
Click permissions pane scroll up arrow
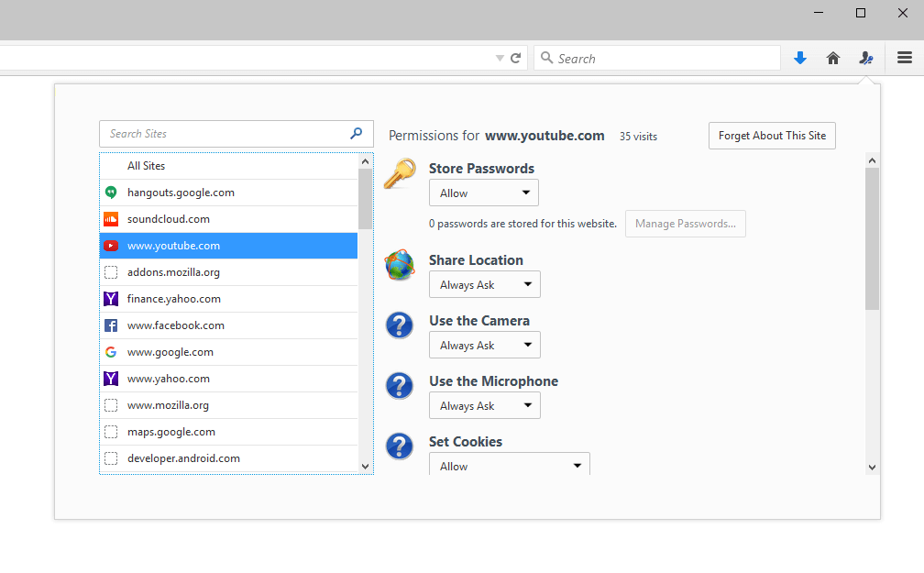coord(872,160)
